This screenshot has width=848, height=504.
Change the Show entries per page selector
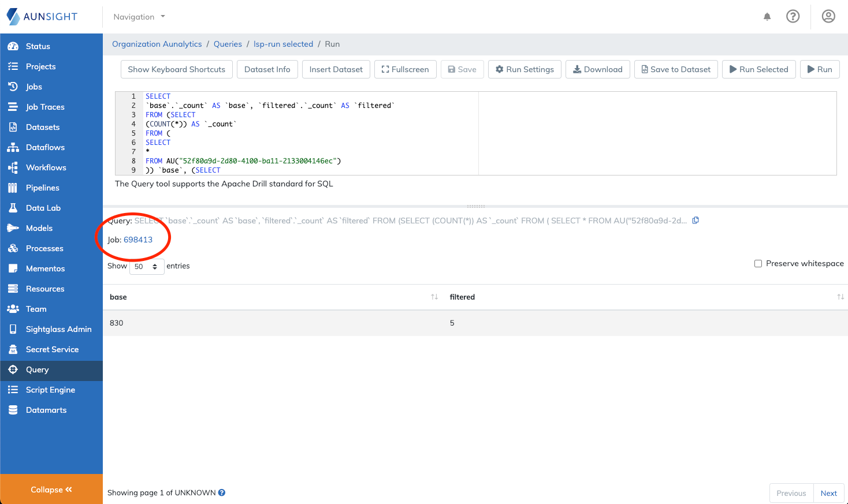(146, 266)
